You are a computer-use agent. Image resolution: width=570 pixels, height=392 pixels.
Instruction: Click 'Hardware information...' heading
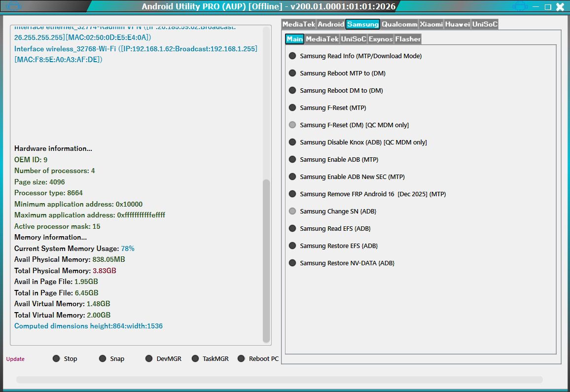tap(53, 148)
